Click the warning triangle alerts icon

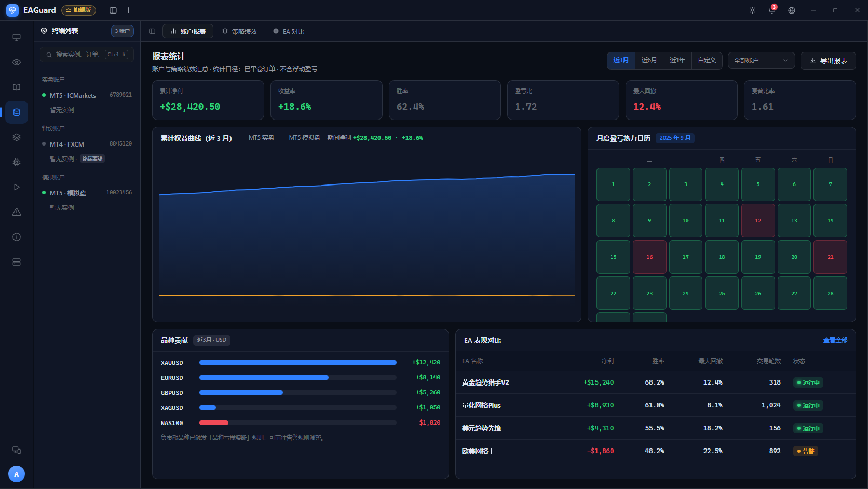point(17,212)
